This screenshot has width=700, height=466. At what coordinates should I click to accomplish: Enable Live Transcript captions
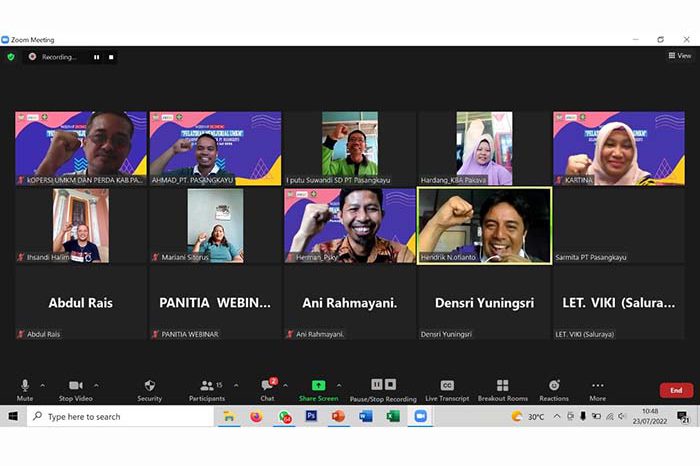click(x=447, y=389)
